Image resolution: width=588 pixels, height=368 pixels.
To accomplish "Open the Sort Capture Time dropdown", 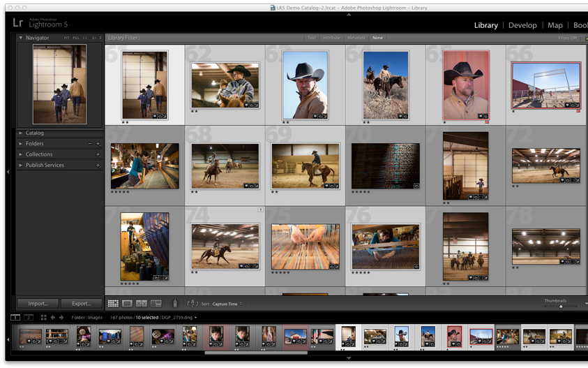I will tap(227, 304).
